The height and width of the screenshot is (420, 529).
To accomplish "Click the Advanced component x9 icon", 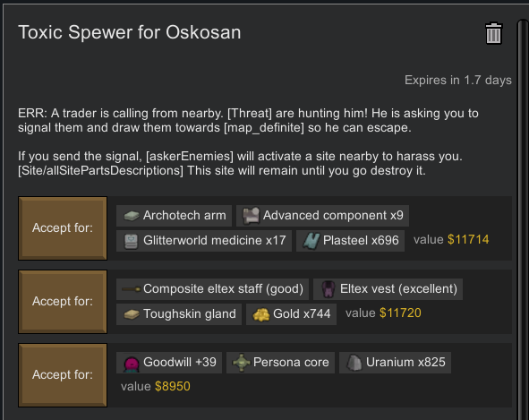I will point(251,216).
